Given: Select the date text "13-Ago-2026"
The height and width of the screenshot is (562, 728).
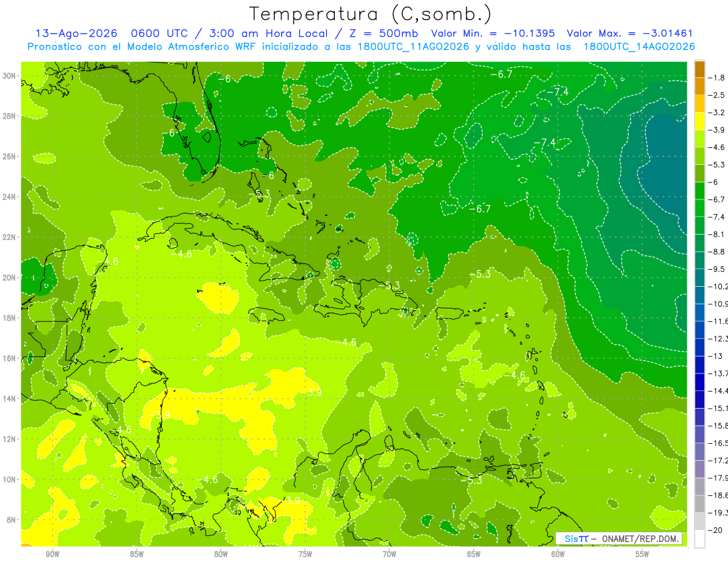Looking at the screenshot, I should point(76,34).
